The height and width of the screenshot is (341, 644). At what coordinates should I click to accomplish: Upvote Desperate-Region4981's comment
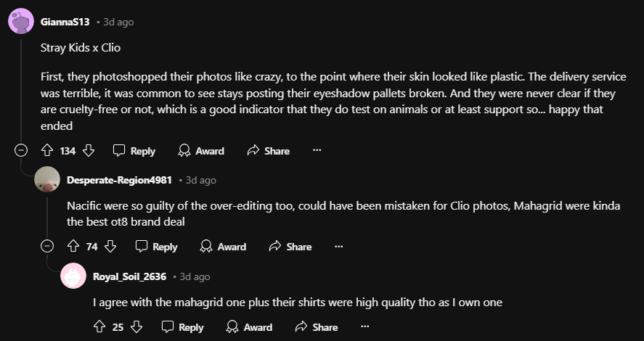click(x=73, y=247)
